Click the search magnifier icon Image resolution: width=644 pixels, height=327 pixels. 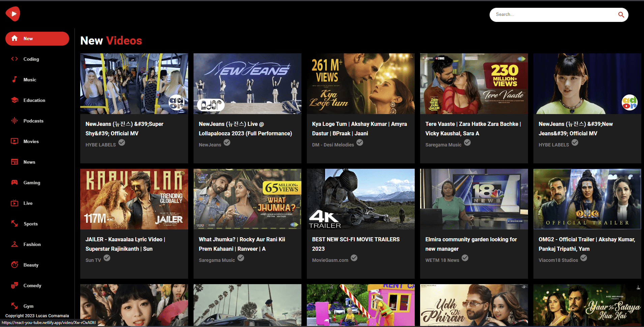click(x=621, y=15)
